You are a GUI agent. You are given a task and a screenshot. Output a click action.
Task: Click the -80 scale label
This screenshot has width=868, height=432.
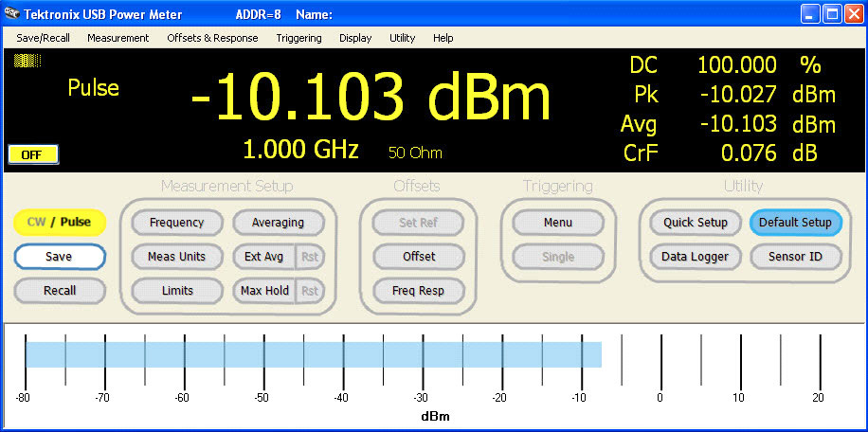point(23,398)
